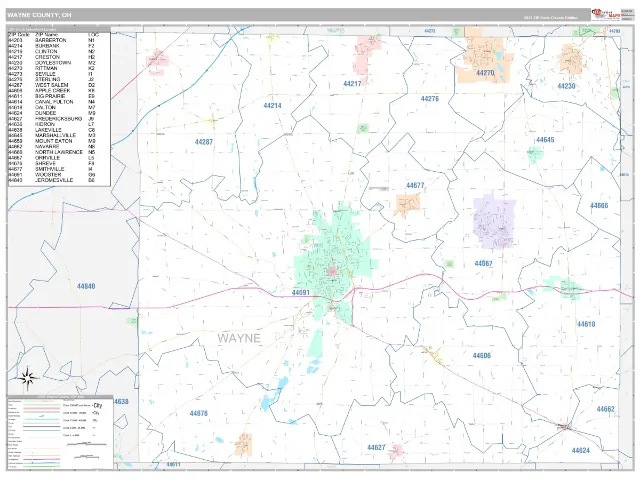Select the BURBANK row in the ZIP index
640x480 pixels.
click(52, 46)
